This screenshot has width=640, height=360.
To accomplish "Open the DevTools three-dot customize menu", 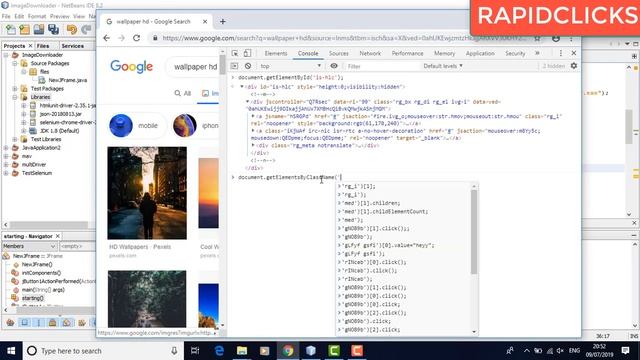I will coord(561,53).
